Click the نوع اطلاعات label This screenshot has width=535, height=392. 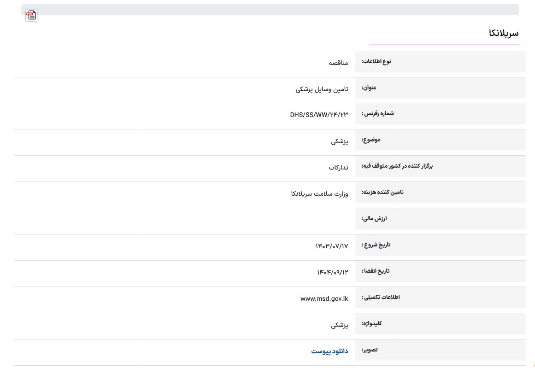coord(376,62)
